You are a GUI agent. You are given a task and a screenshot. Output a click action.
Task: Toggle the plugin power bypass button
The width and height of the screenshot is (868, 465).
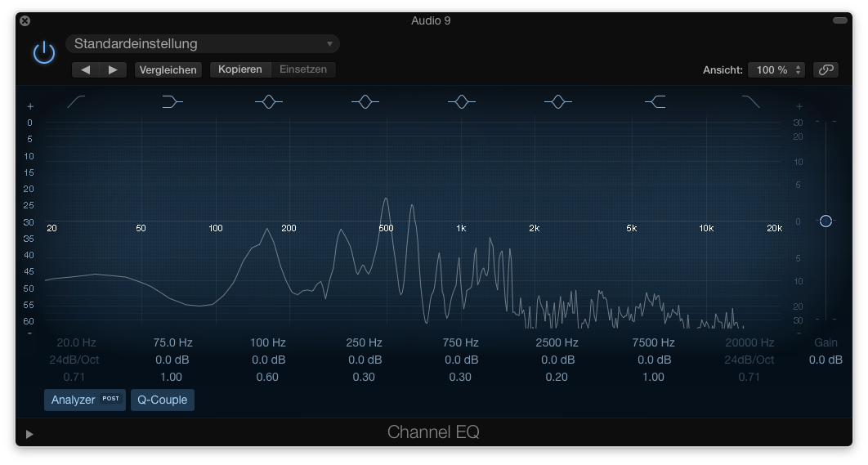click(44, 53)
